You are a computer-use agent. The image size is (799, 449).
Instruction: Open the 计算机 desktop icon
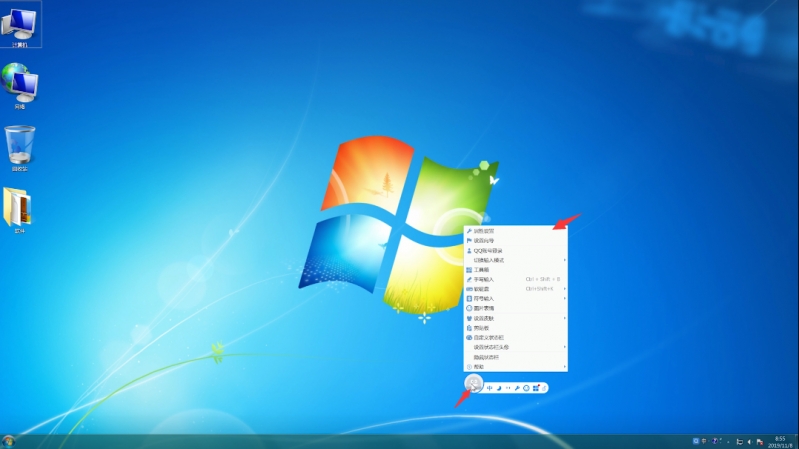19,24
